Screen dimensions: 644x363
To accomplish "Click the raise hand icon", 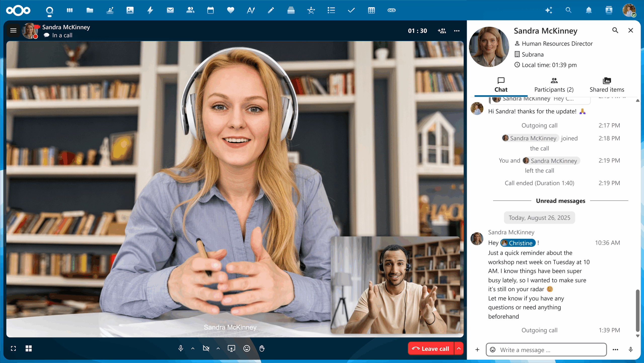I will (x=262, y=348).
